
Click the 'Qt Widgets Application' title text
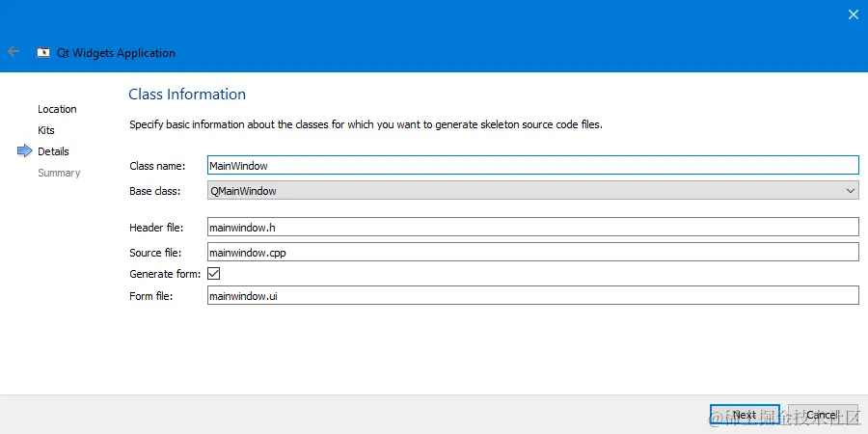click(117, 53)
